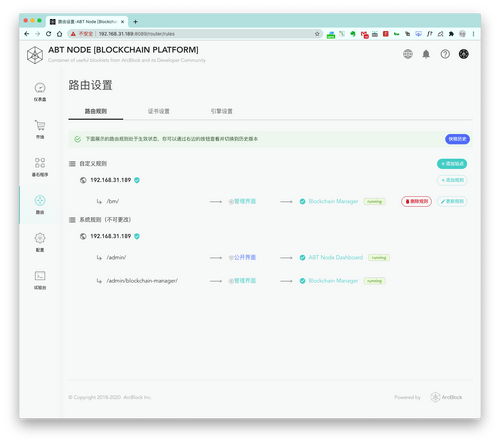Viewport: 500px width, 444px height.
Task: Open the blocklets grid icon in sidebar
Action: coord(40,163)
